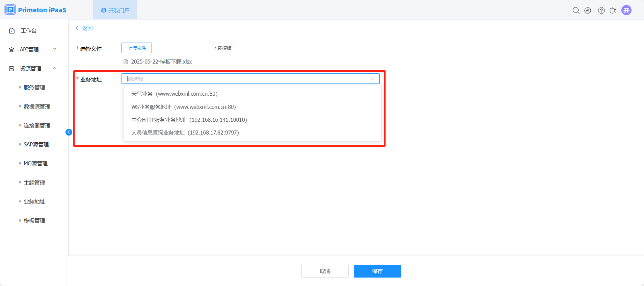Go to 连接器管理 in sidebar
This screenshot has height=286, width=644.
(x=37, y=125)
